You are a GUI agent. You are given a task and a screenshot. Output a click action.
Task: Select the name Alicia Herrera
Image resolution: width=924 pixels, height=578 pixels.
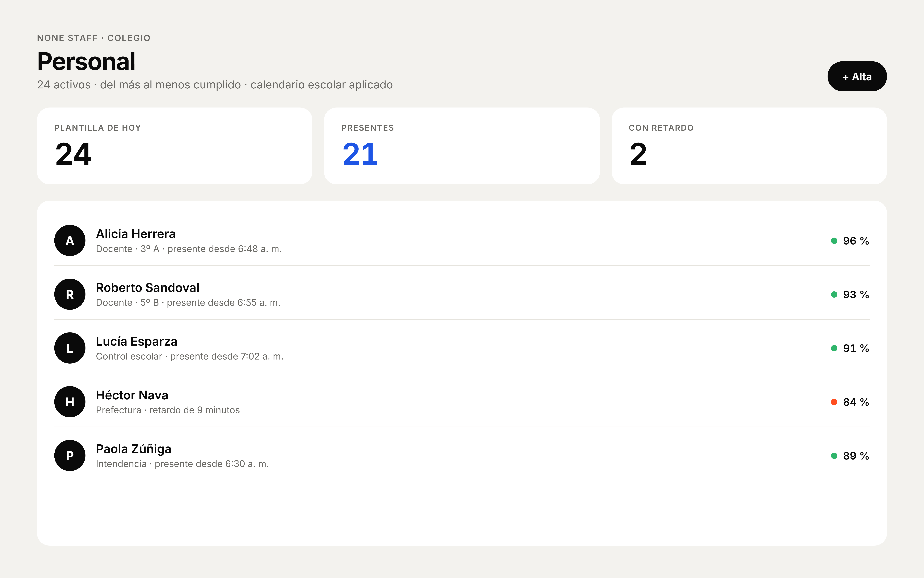pos(136,234)
